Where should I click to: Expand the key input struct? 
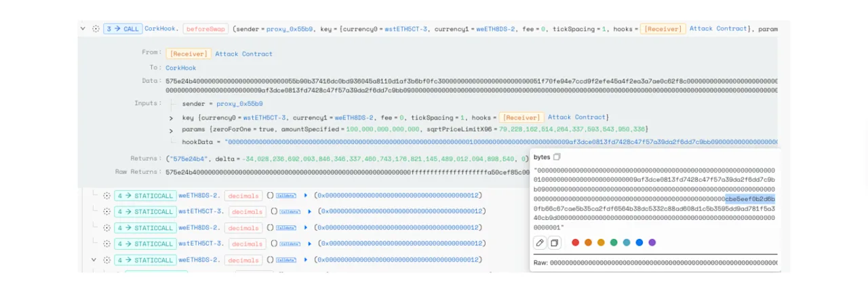(x=171, y=117)
